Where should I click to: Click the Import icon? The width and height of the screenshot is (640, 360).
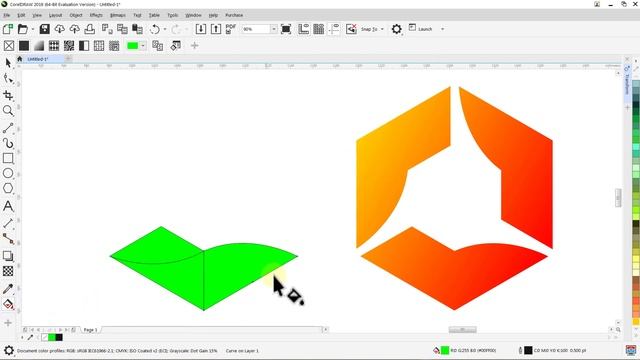tap(200, 29)
